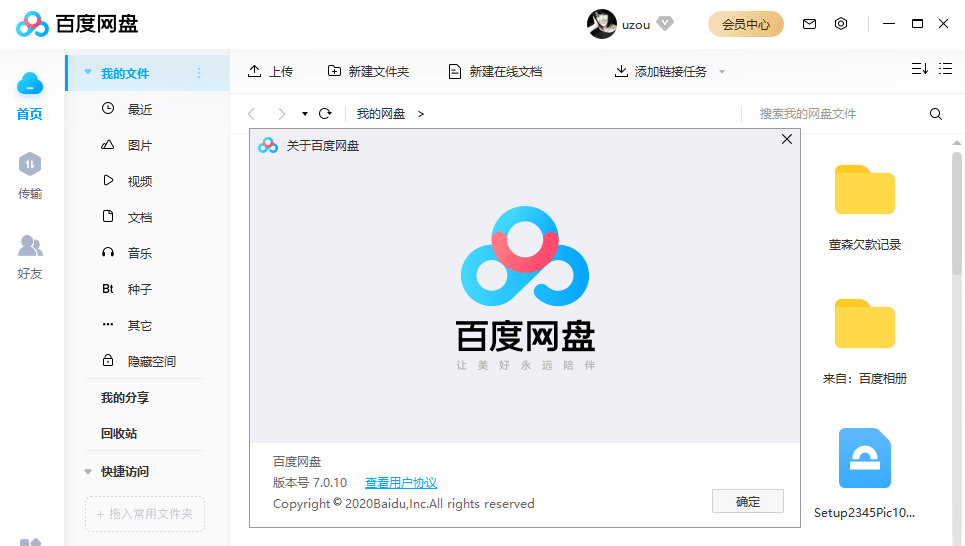Open more options dots beside 我的文件
This screenshot has height=546, width=965.
pyautogui.click(x=199, y=73)
